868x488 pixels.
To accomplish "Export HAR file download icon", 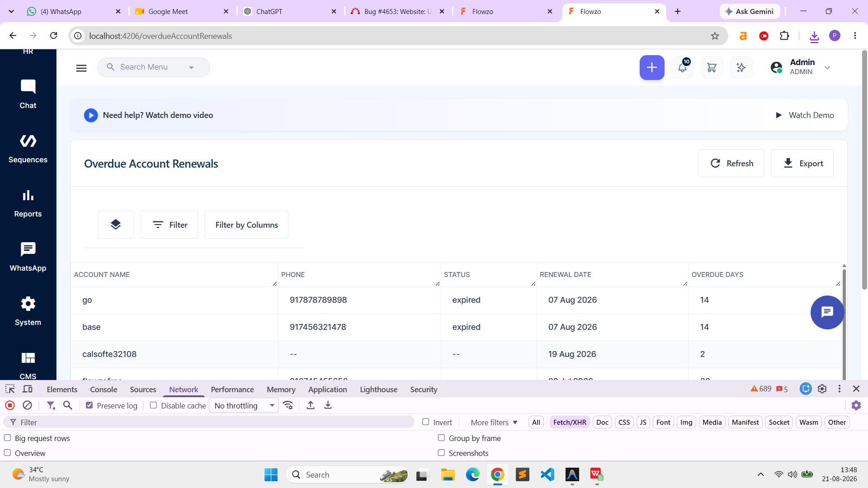I will coord(328,405).
